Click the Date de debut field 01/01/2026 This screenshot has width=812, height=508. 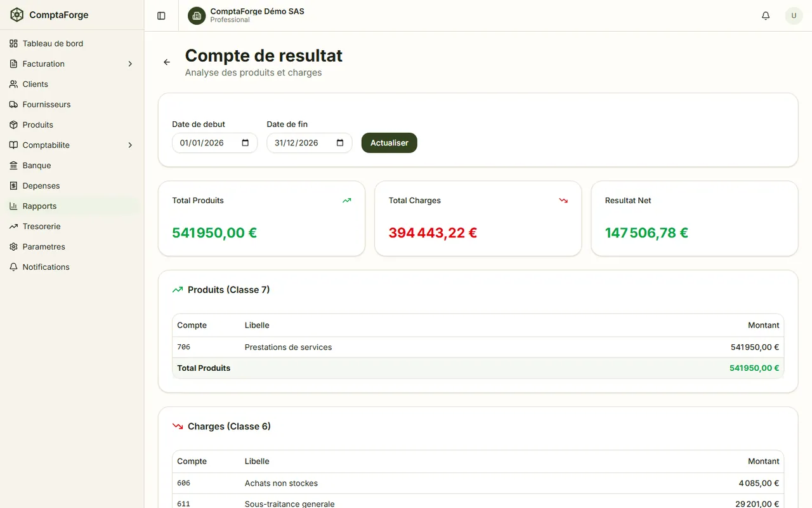pos(214,143)
